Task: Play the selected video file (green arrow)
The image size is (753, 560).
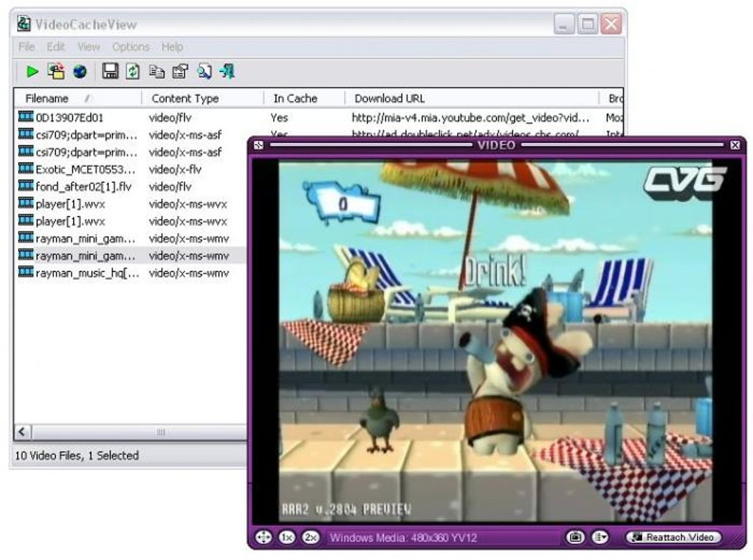Action: coord(32,72)
